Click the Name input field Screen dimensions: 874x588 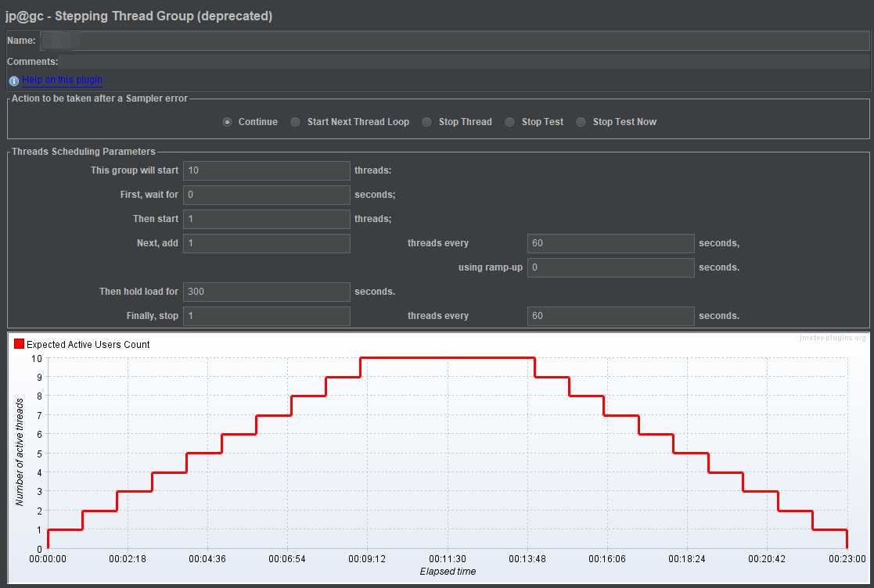click(455, 41)
